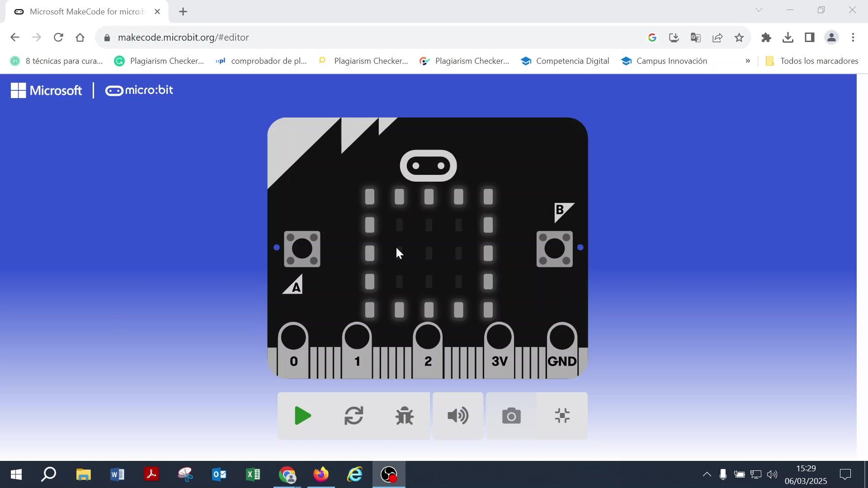Mute the simulator audio speaker icon
Screen dimensions: 868x488
(x=458, y=416)
